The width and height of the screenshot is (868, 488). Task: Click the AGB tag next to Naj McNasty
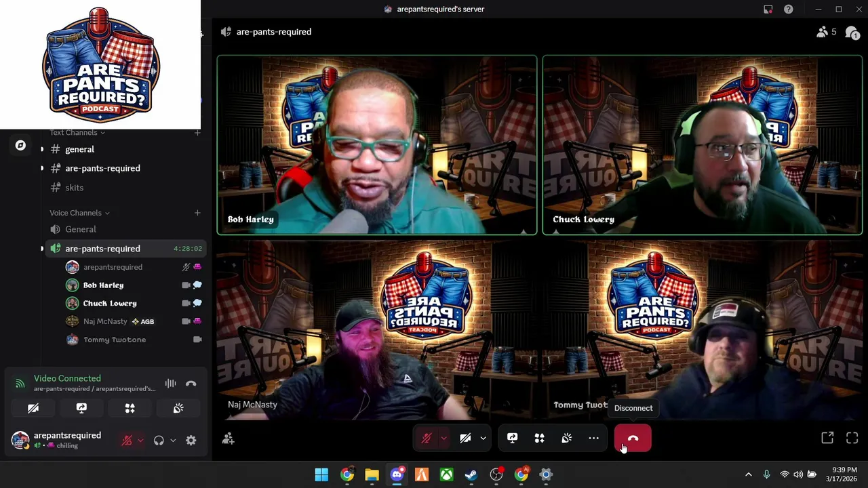coord(143,322)
